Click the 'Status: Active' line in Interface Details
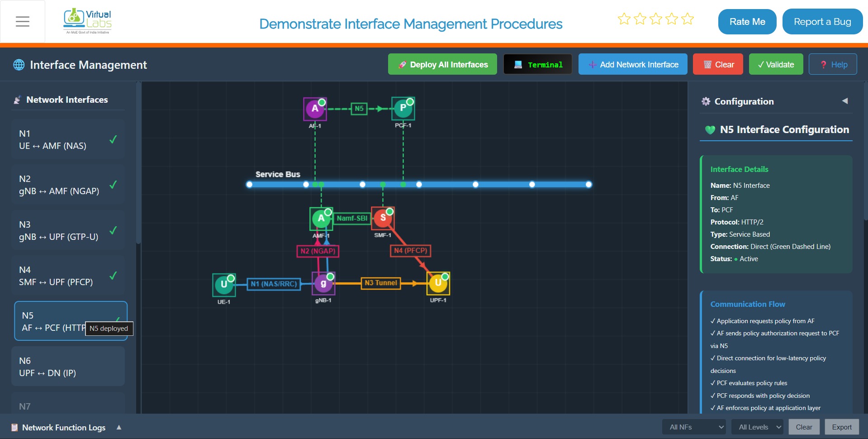 (734, 259)
